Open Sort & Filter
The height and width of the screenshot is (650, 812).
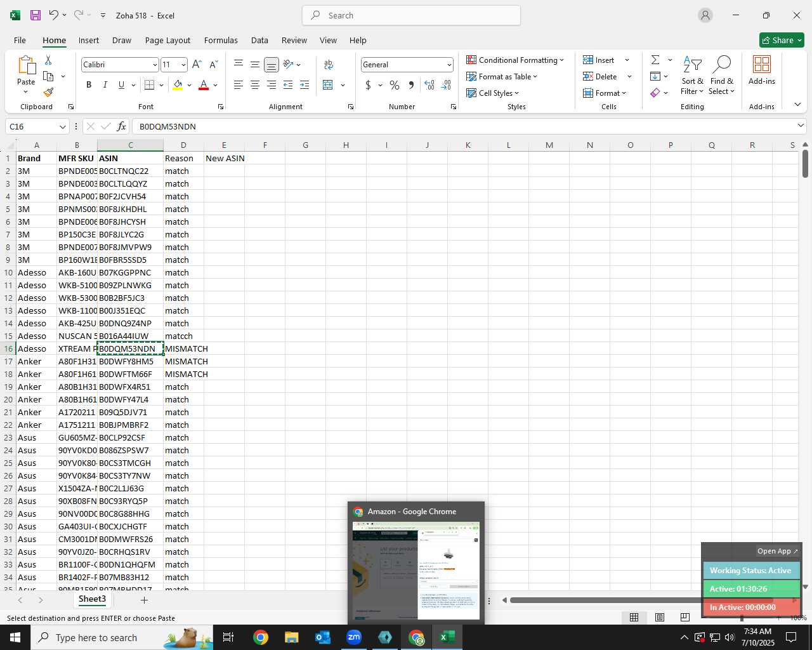coord(692,76)
